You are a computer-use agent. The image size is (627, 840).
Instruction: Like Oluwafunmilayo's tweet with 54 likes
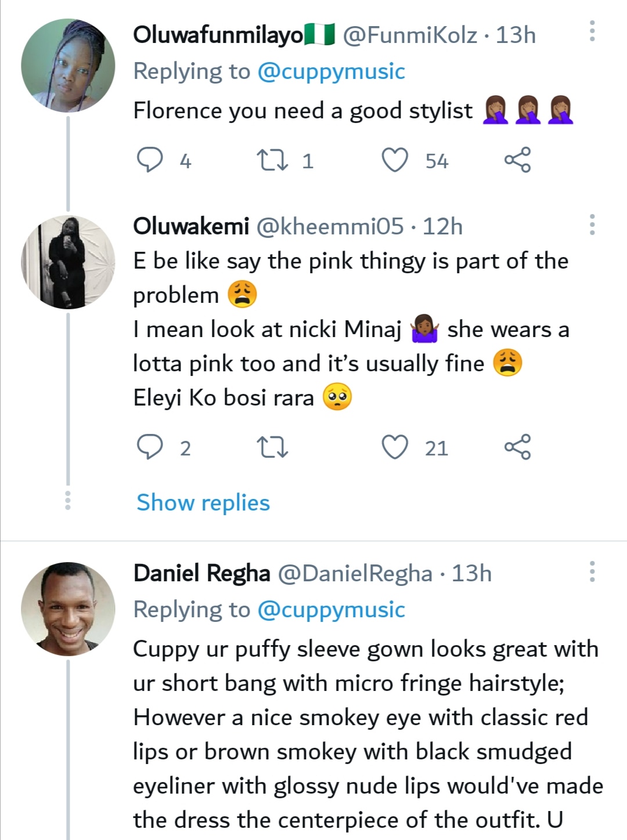point(395,160)
